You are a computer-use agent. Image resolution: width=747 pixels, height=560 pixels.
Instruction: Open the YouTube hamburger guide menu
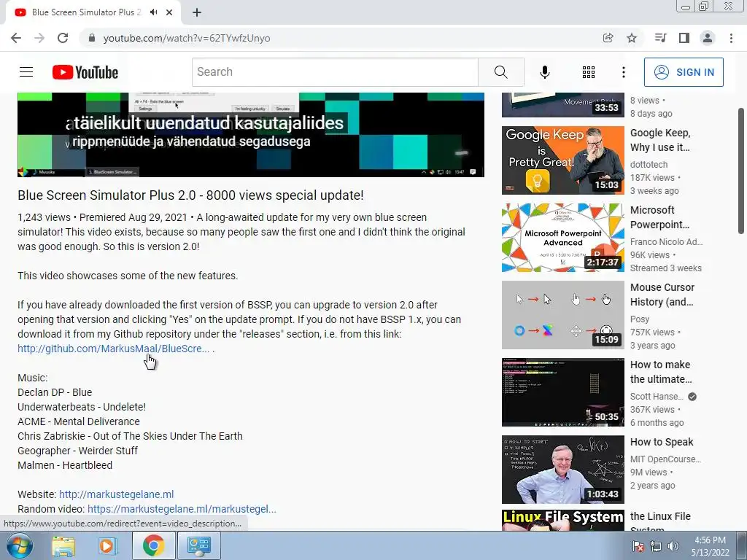(26, 72)
